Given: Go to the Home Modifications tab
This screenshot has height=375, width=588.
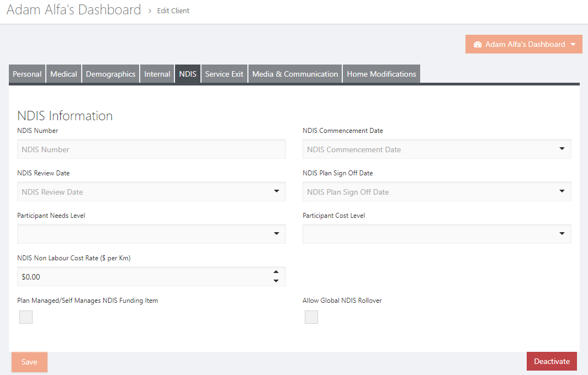Looking at the screenshot, I should coord(382,74).
